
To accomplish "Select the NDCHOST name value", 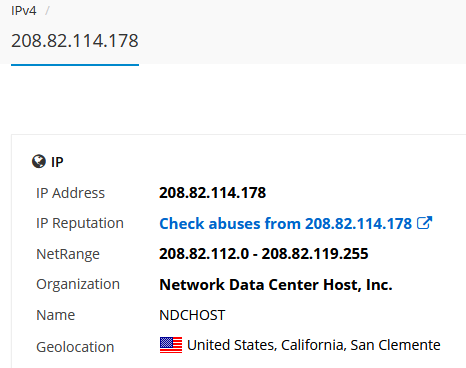I will (192, 315).
